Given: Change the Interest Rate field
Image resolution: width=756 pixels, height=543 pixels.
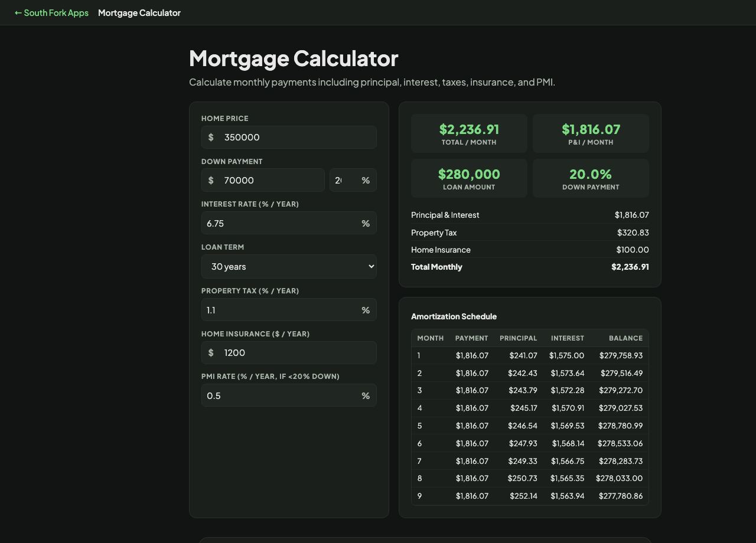Looking at the screenshot, I should coord(289,223).
